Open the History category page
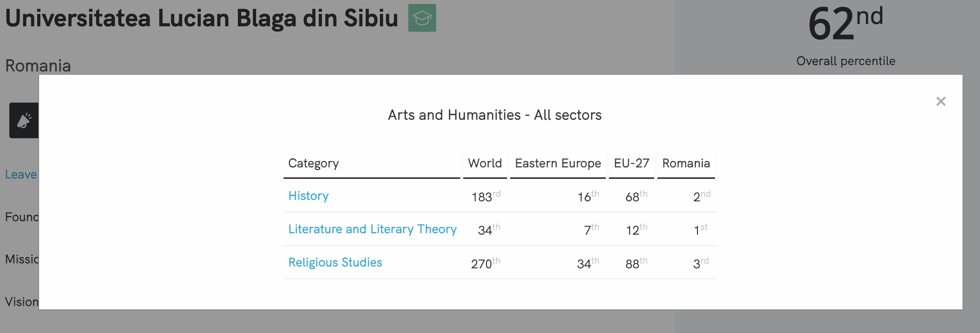 (308, 196)
